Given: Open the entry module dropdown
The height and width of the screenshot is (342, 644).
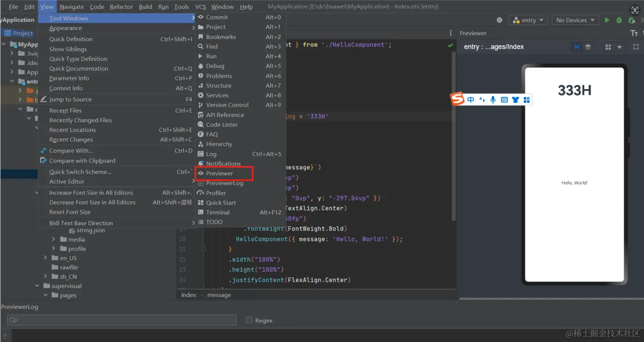Looking at the screenshot, I should coord(529,20).
